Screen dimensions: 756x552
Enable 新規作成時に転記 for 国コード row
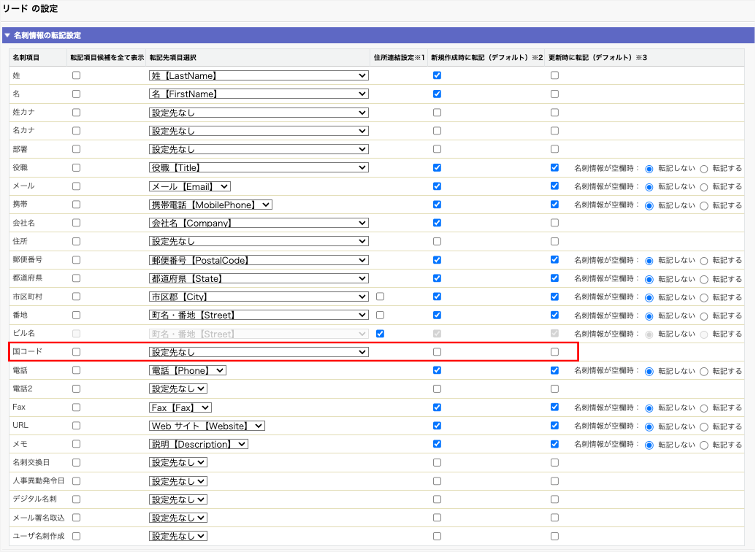pos(437,352)
